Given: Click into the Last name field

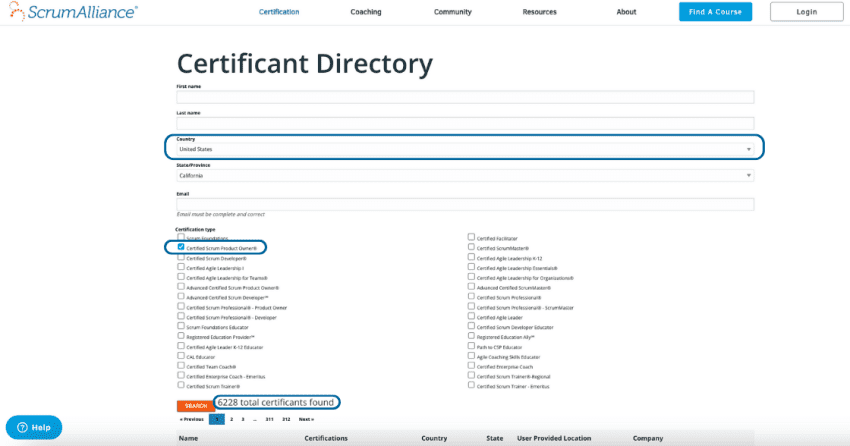Looking at the screenshot, I should coord(465,123).
